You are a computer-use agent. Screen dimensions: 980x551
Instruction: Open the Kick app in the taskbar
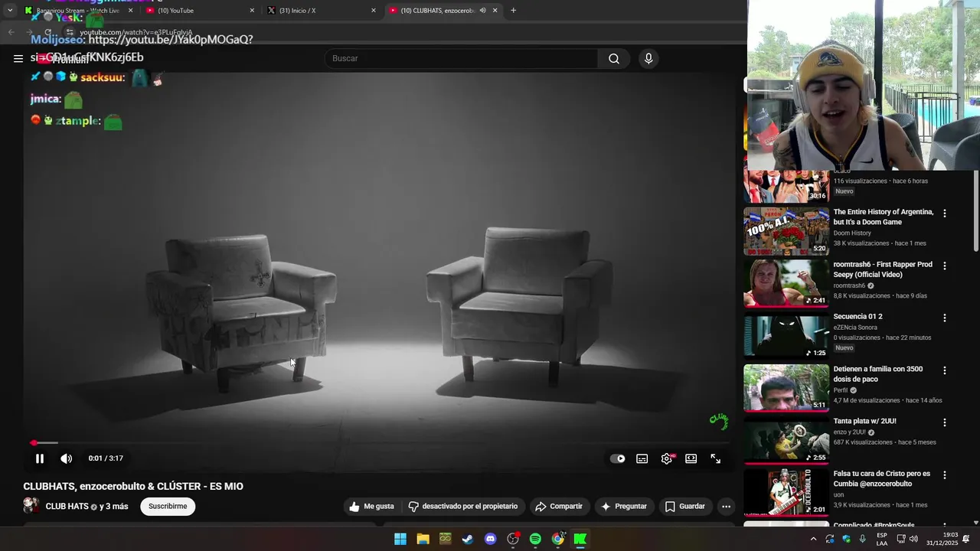pos(580,539)
